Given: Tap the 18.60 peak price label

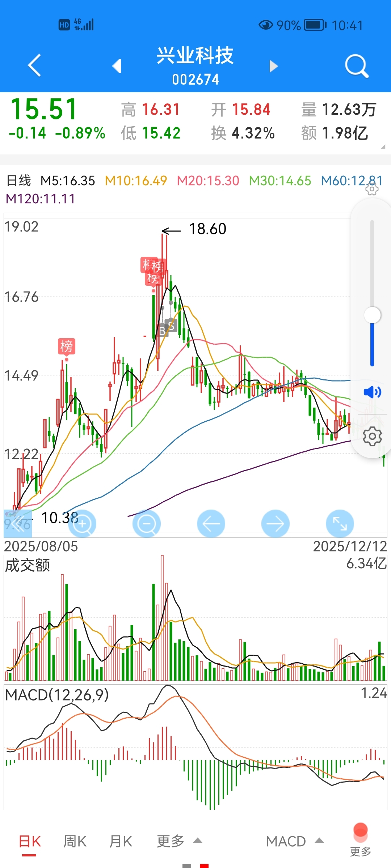Looking at the screenshot, I should tap(207, 229).
